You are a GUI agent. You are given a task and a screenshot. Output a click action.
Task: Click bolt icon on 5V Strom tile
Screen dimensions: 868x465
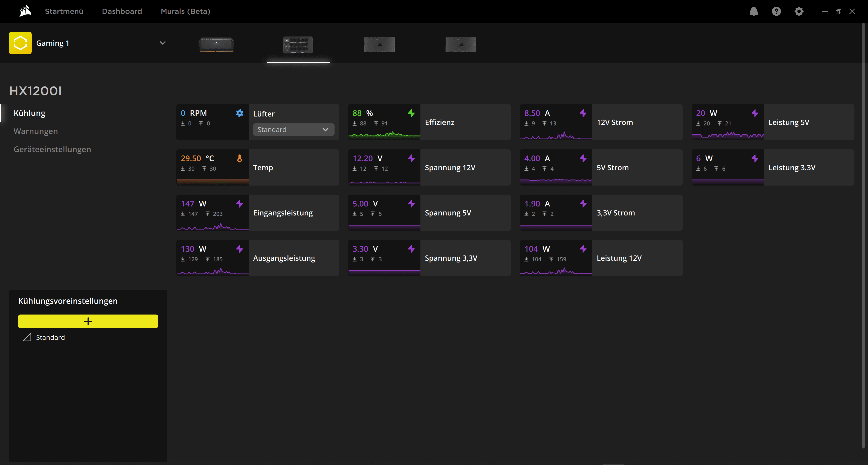coord(583,158)
